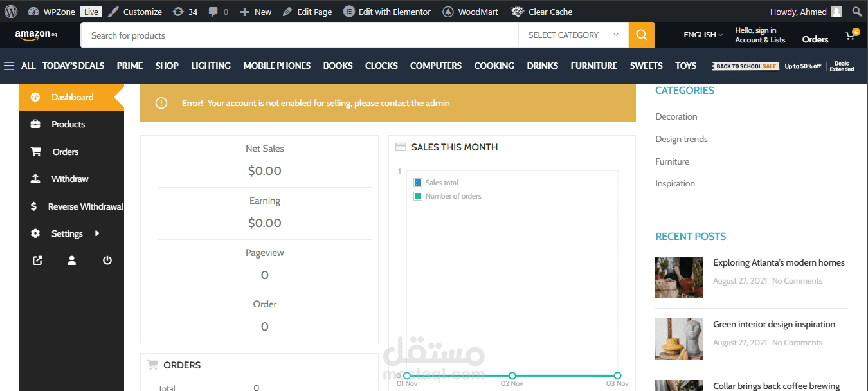Viewport: 868px width, 391px height.
Task: Open the PRIME menu item
Action: point(130,66)
